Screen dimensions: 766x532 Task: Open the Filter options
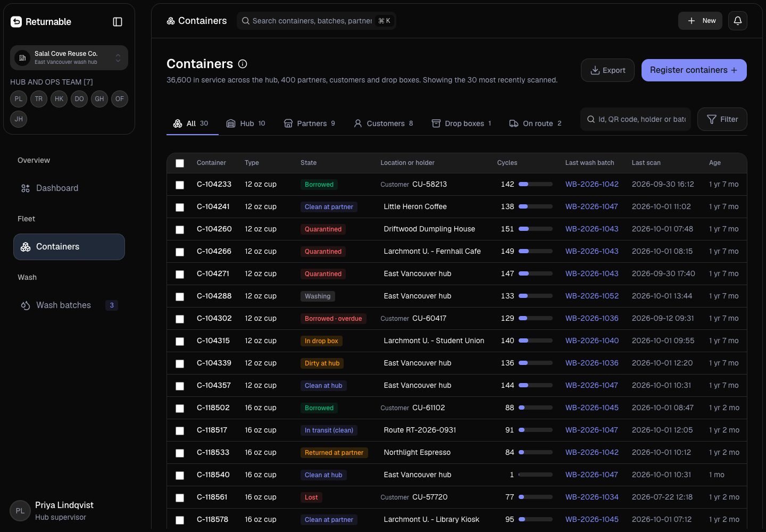click(722, 119)
